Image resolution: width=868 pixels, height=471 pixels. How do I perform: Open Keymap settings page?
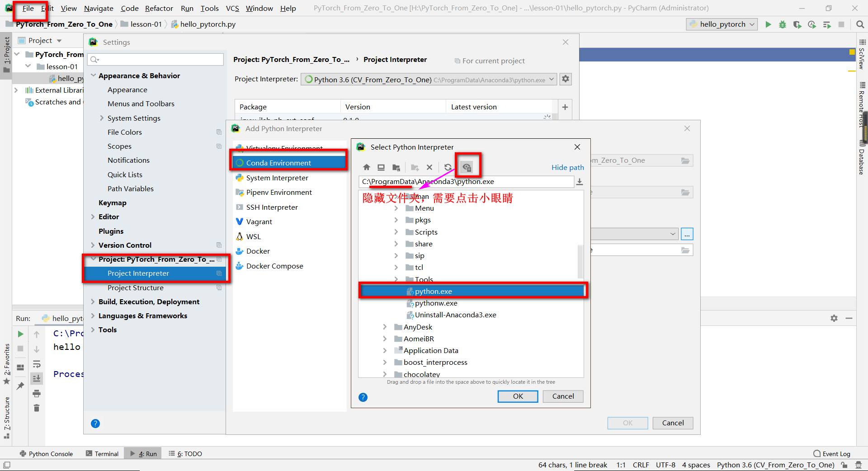click(112, 203)
